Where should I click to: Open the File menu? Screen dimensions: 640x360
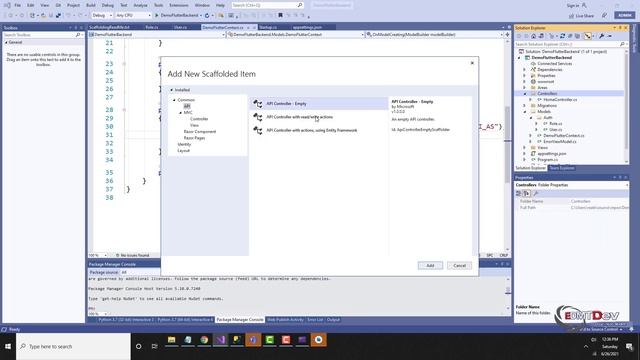pos(18,5)
